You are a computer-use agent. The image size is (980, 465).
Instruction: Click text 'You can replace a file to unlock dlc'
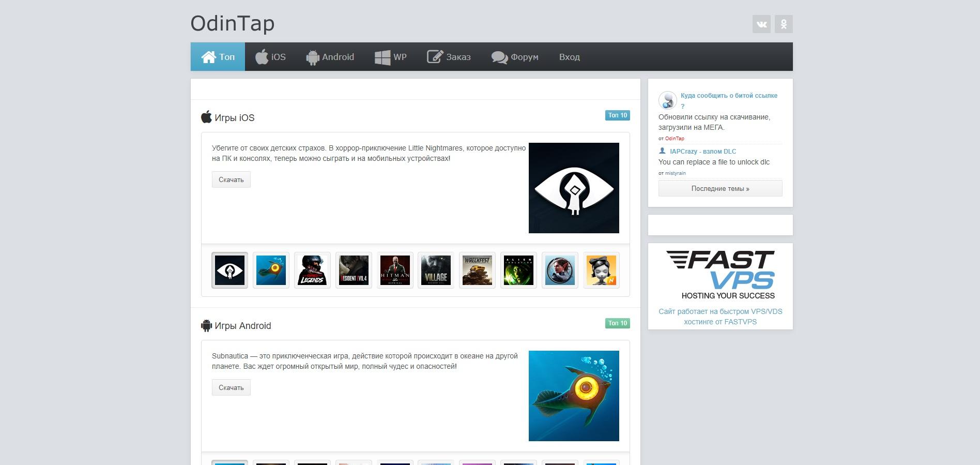[714, 162]
